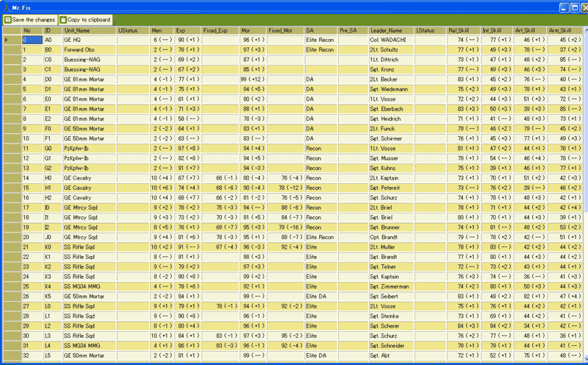The image size is (588, 365).
Task: Click the Pre_SA column header
Action: (x=354, y=30)
